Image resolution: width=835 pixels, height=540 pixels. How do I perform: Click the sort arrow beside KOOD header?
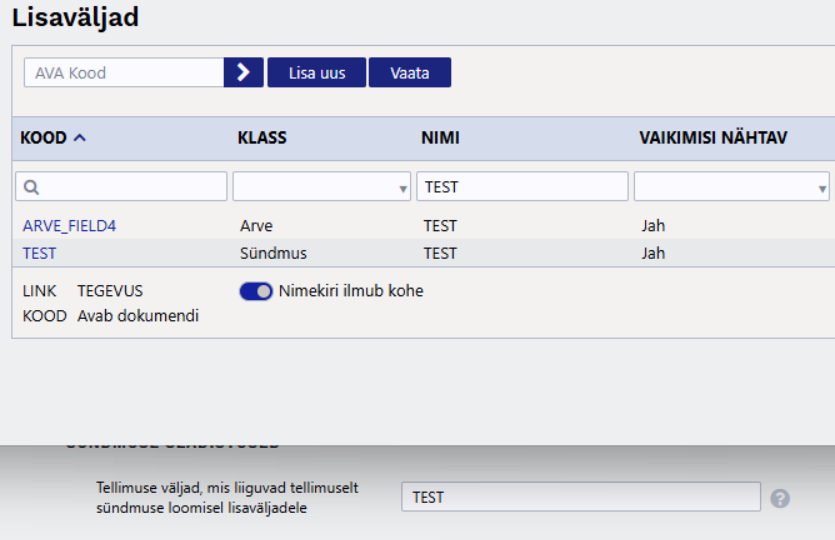[80, 138]
